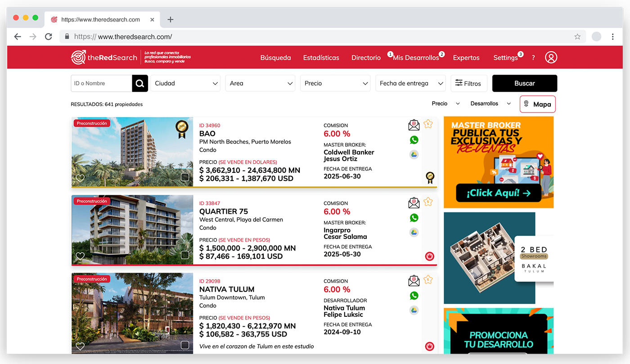Open the Precio filter dropdown

(x=335, y=83)
